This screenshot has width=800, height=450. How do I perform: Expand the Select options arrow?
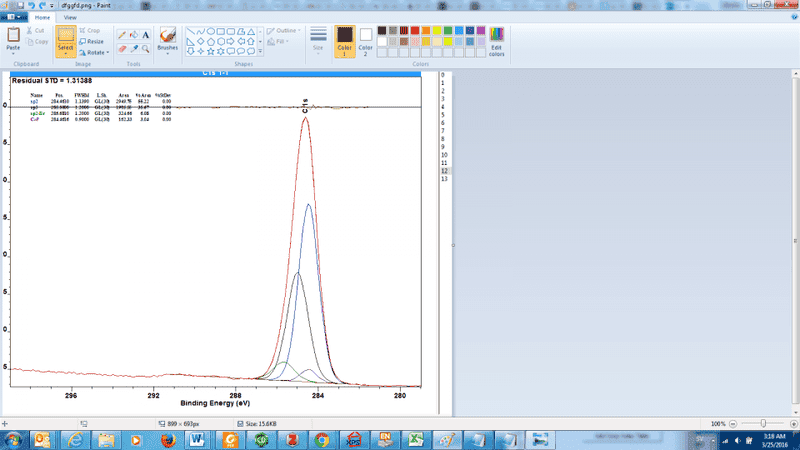tap(66, 54)
